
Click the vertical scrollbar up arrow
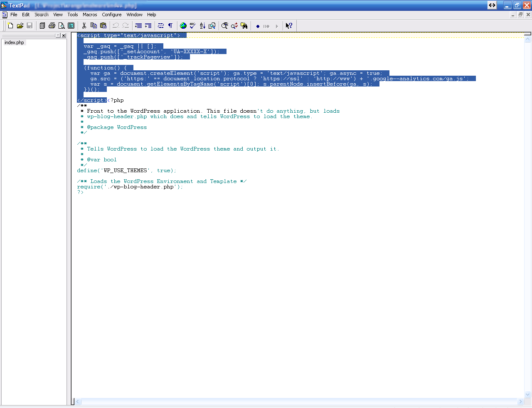point(528,39)
